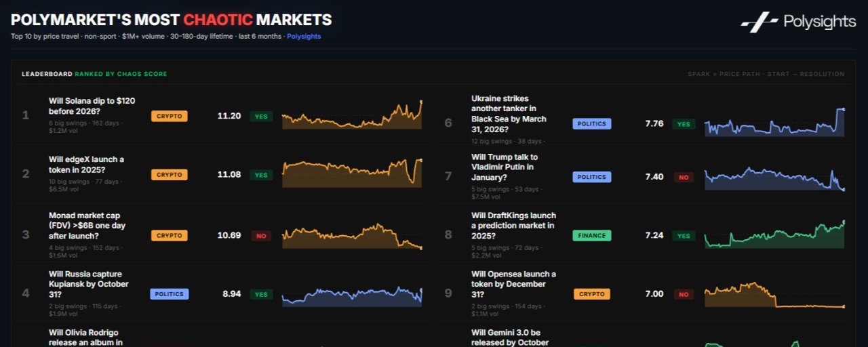This screenshot has width=868, height=347.
Task: Click YES badge on the Ukraine tanker row
Action: (x=684, y=124)
